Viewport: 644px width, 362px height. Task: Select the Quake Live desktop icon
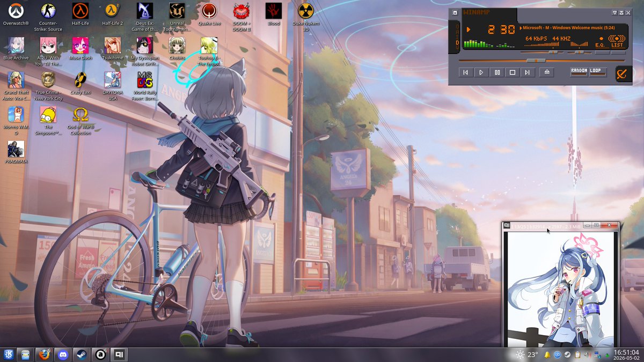click(x=209, y=14)
